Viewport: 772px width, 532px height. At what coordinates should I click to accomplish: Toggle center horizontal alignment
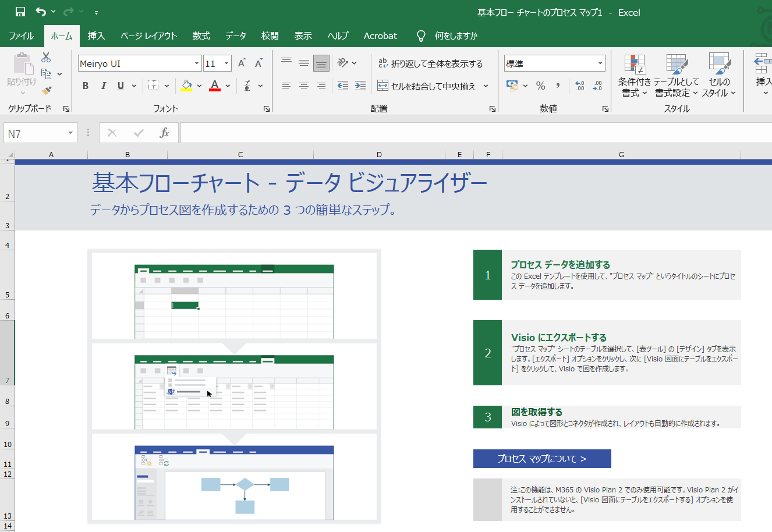(x=304, y=86)
